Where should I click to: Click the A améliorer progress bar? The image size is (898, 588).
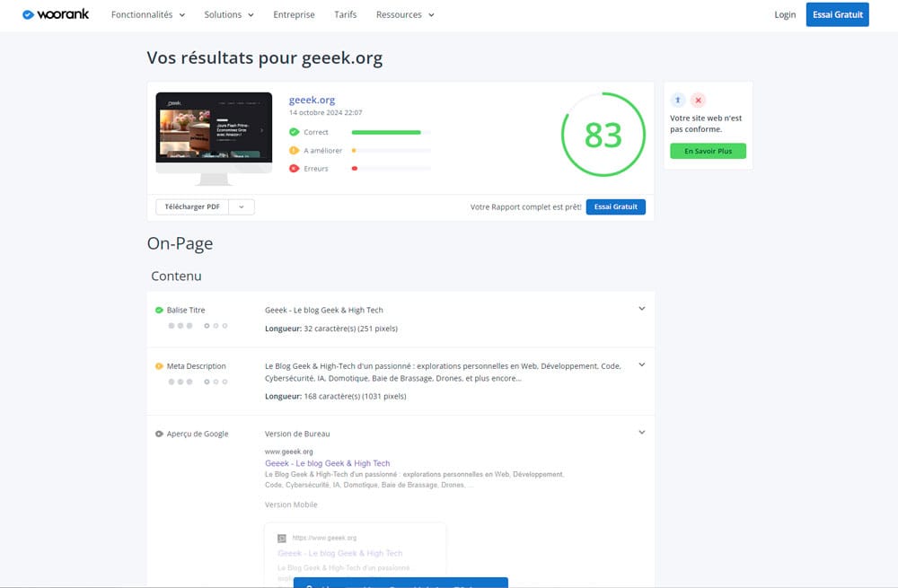click(391, 151)
